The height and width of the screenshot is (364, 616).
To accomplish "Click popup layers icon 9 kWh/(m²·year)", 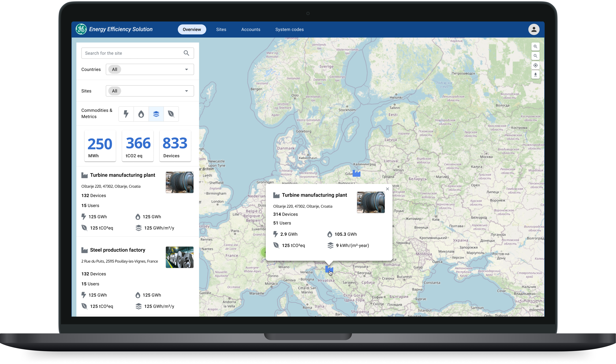I will 330,245.
